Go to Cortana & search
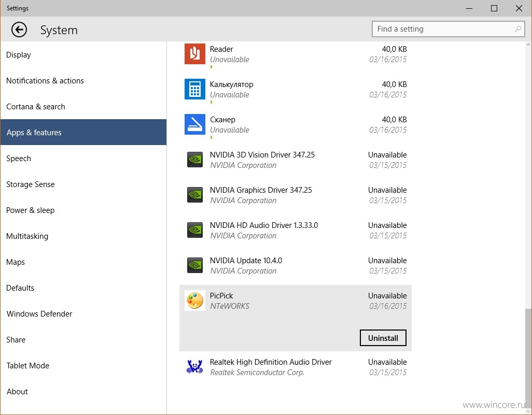This screenshot has height=415, width=532. pos(83,106)
